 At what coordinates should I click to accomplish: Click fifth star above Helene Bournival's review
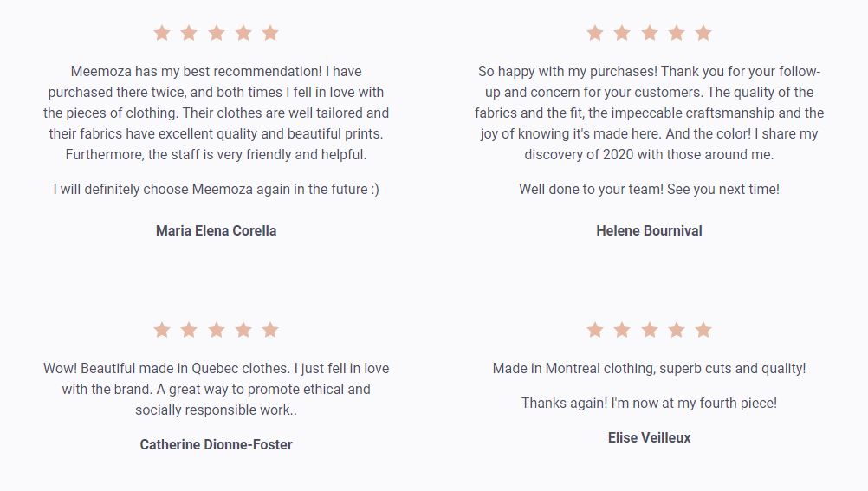pos(703,33)
